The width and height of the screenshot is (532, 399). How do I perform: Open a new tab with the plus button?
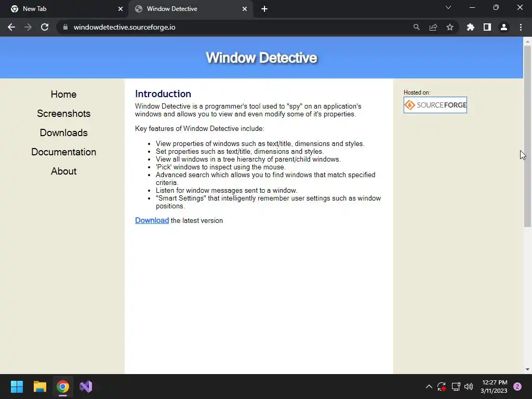(x=264, y=9)
